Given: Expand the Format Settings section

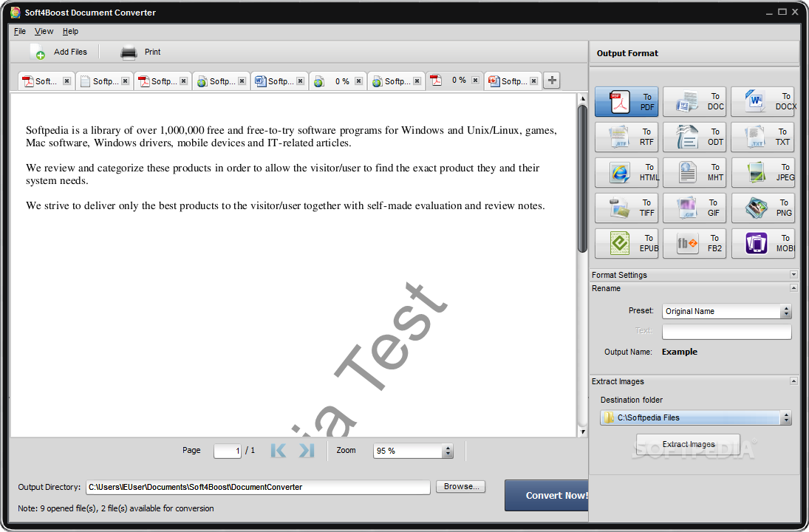Looking at the screenshot, I should pos(793,275).
